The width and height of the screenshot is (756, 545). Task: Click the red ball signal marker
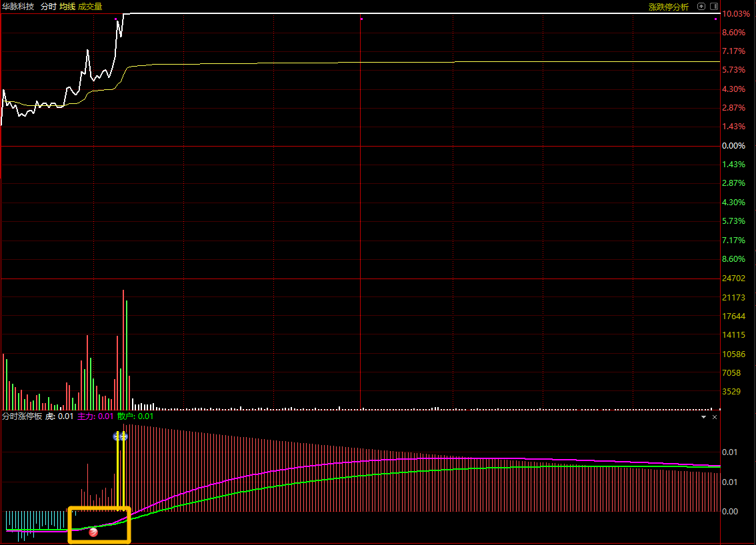click(93, 532)
